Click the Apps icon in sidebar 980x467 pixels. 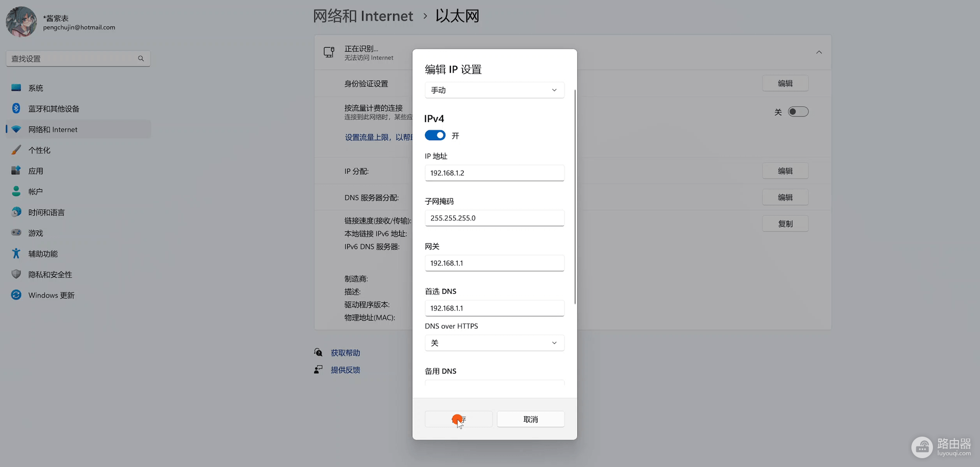pos(16,171)
